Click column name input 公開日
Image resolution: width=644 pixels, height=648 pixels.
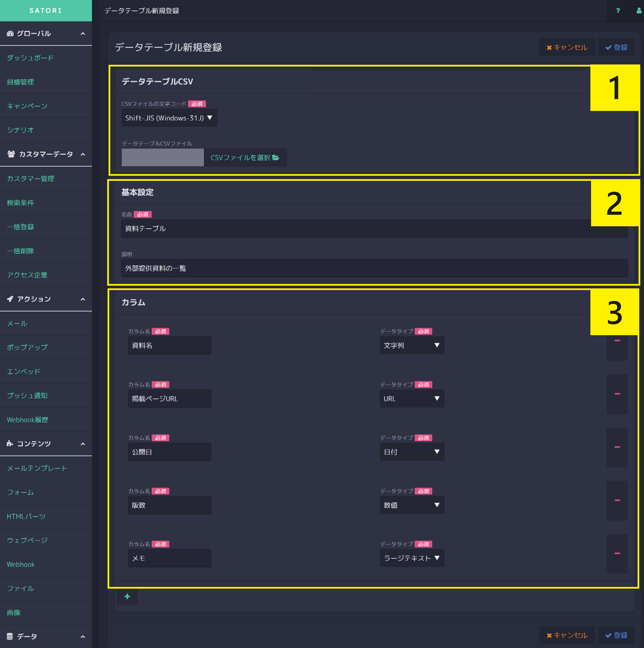pyautogui.click(x=170, y=452)
